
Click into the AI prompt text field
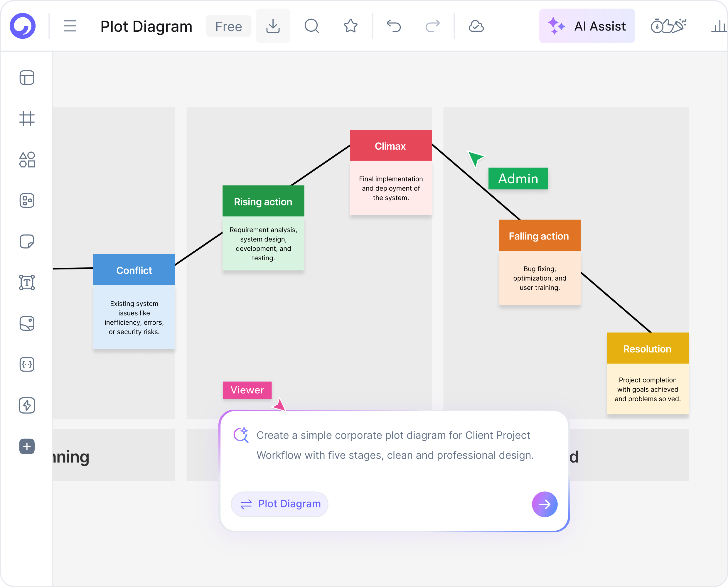[x=395, y=445]
